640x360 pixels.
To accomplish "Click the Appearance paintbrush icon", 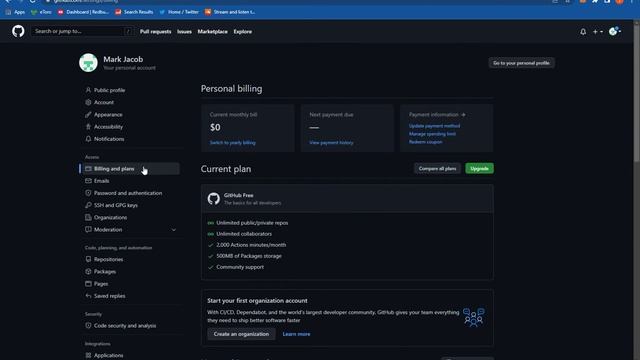I will [x=88, y=114].
